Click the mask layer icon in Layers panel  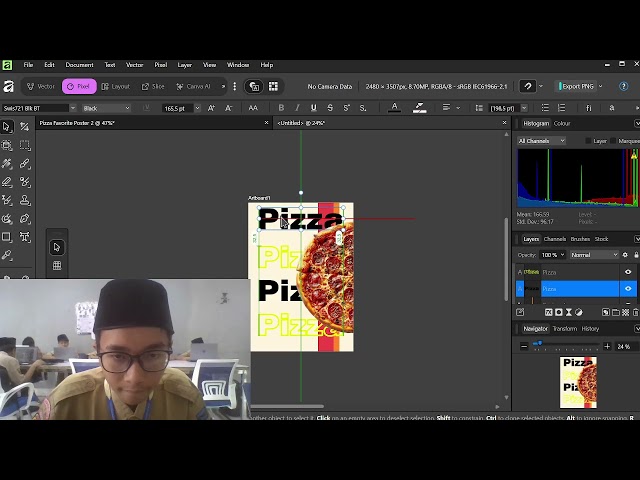559,312
